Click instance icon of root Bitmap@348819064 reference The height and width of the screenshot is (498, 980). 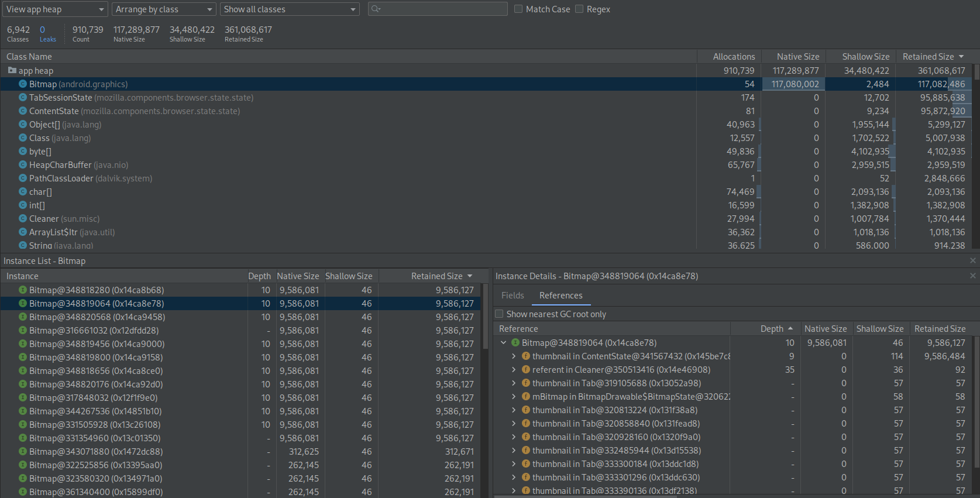coord(515,342)
